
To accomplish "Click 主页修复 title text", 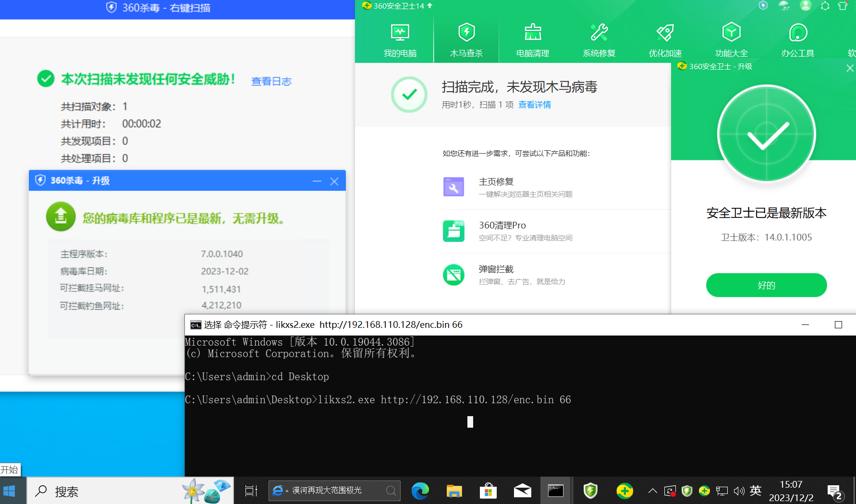I will click(x=496, y=181).
